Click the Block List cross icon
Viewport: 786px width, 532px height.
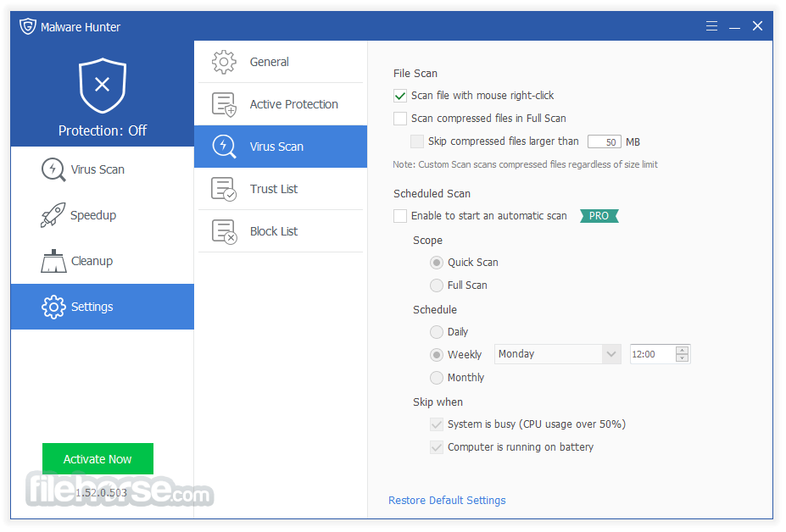[x=224, y=231]
